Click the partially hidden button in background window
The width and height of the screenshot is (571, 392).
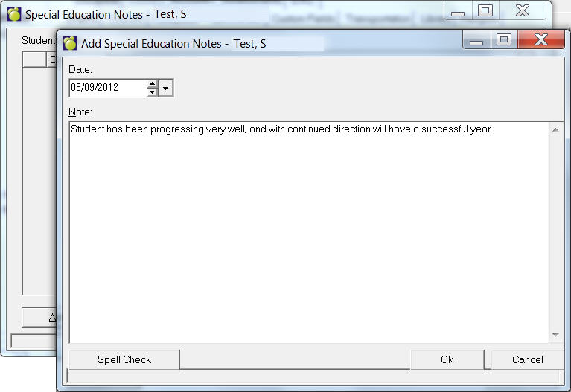[x=39, y=318]
